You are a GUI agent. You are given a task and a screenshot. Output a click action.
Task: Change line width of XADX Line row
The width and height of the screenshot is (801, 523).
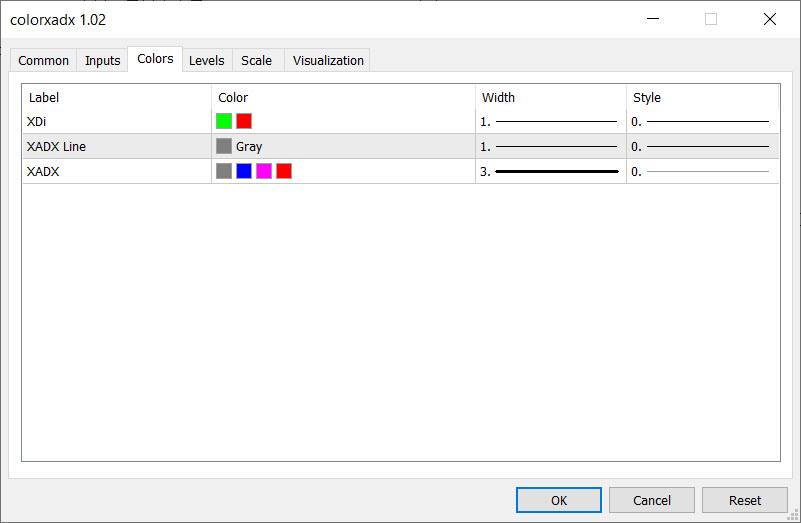pos(551,147)
